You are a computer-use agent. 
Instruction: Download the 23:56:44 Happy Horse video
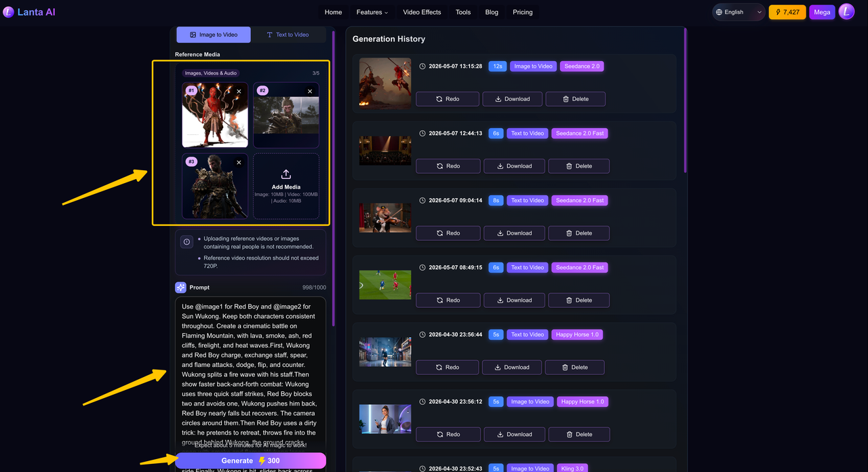pos(511,368)
